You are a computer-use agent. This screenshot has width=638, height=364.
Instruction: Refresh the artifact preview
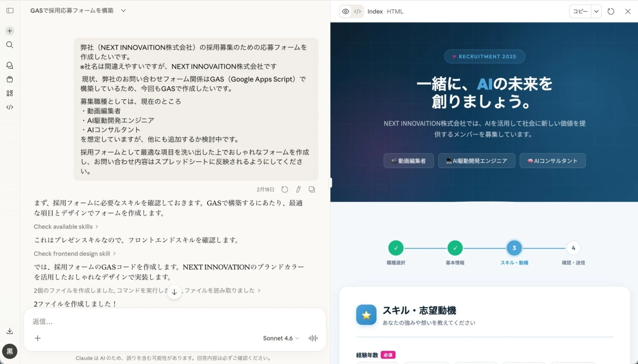click(x=611, y=11)
